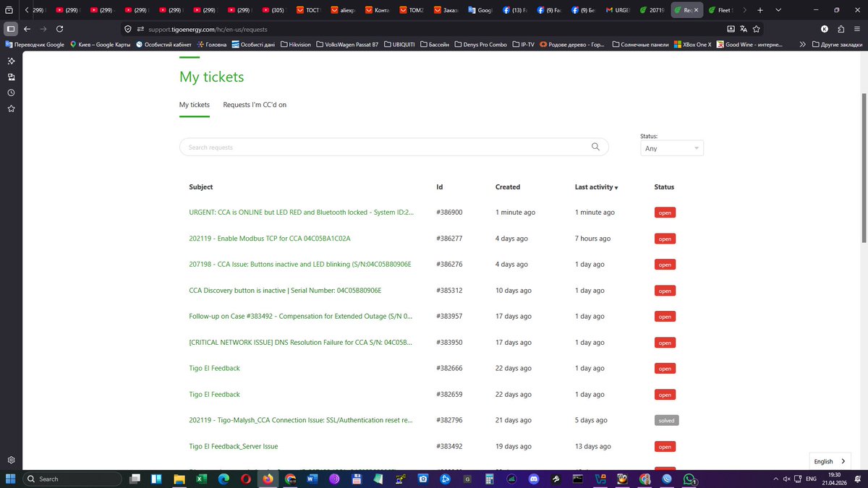Click the solved status badge
This screenshot has width=868, height=488.
point(666,420)
